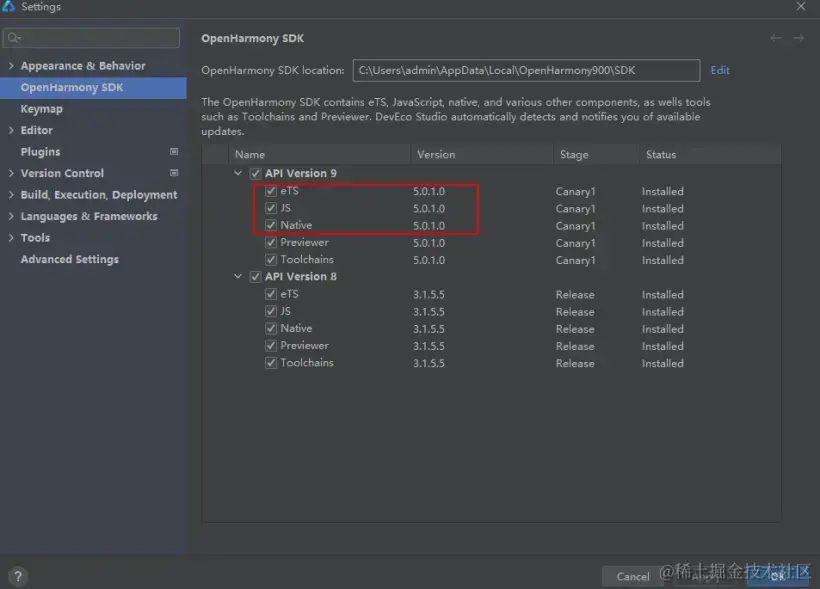Uncheck eTS under API Version 9
The height and width of the screenshot is (589, 820).
(270, 191)
